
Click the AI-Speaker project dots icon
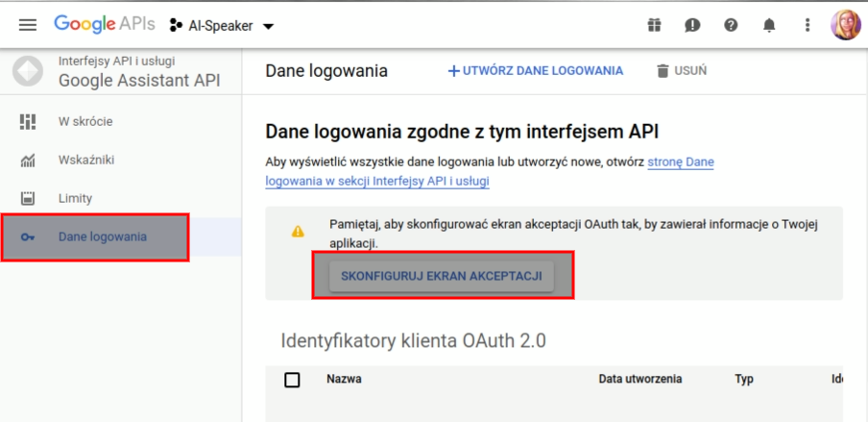176,26
